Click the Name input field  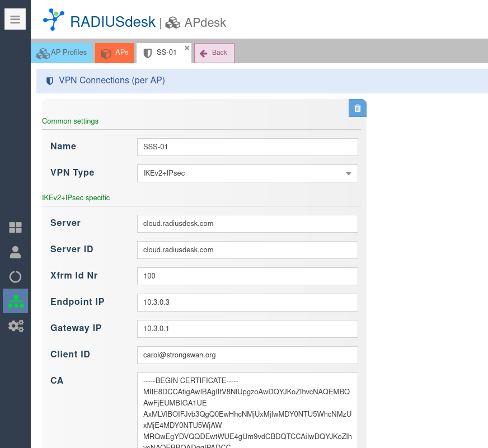tap(247, 147)
